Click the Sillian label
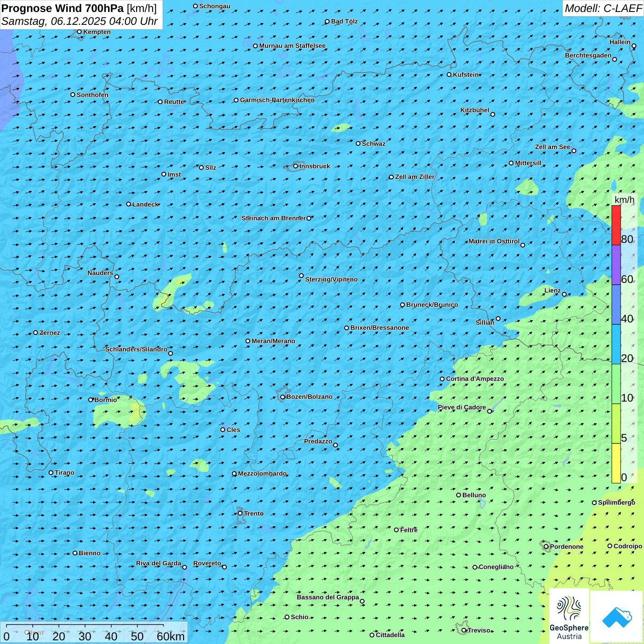The image size is (644, 644). click(485, 322)
